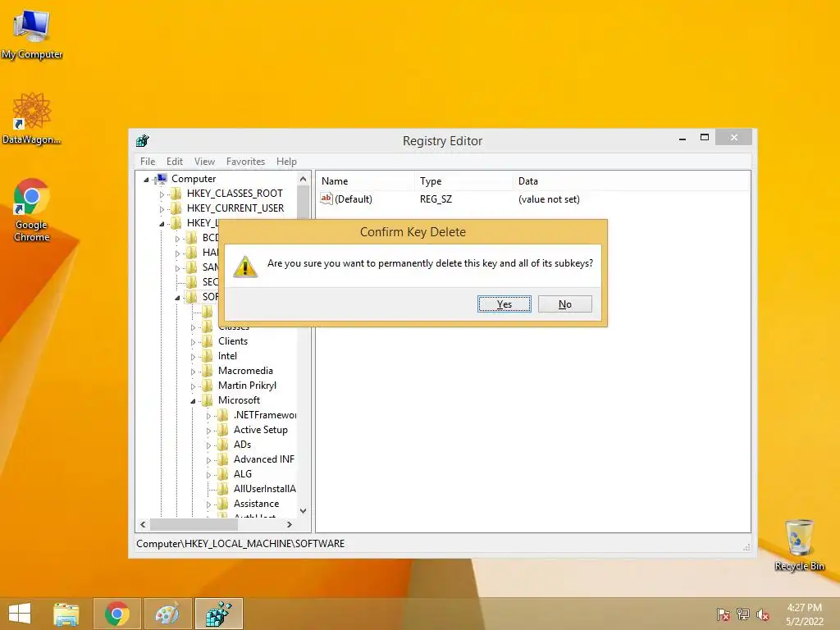Select the Clients key label
840x630 pixels.
(232, 341)
